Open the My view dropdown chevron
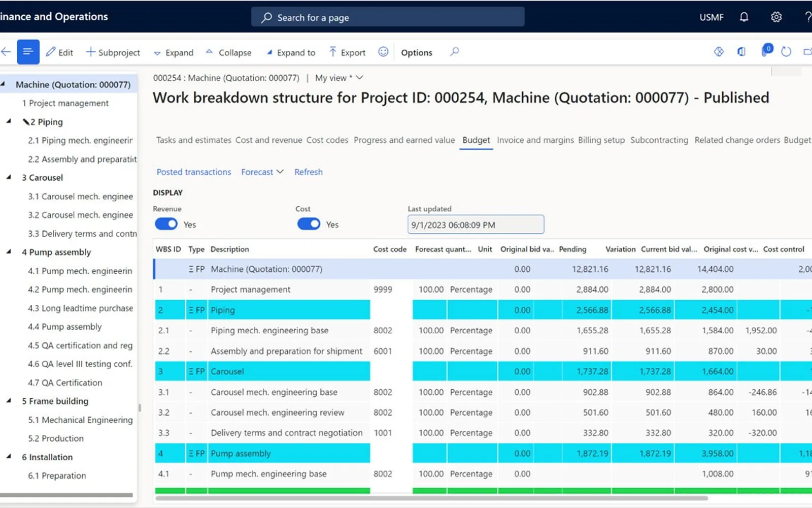This screenshot has height=508, width=812. 359,78
